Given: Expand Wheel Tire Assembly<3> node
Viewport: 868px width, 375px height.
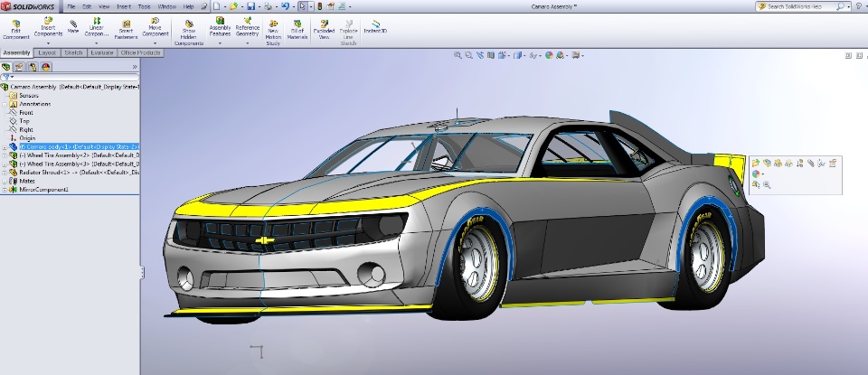Looking at the screenshot, I should (5, 164).
